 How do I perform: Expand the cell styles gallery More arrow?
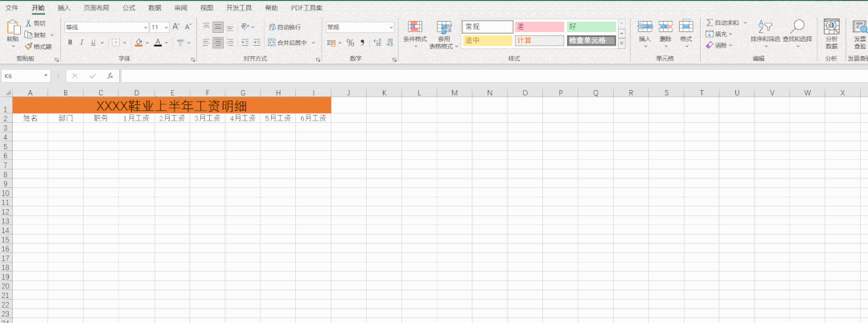[x=622, y=43]
